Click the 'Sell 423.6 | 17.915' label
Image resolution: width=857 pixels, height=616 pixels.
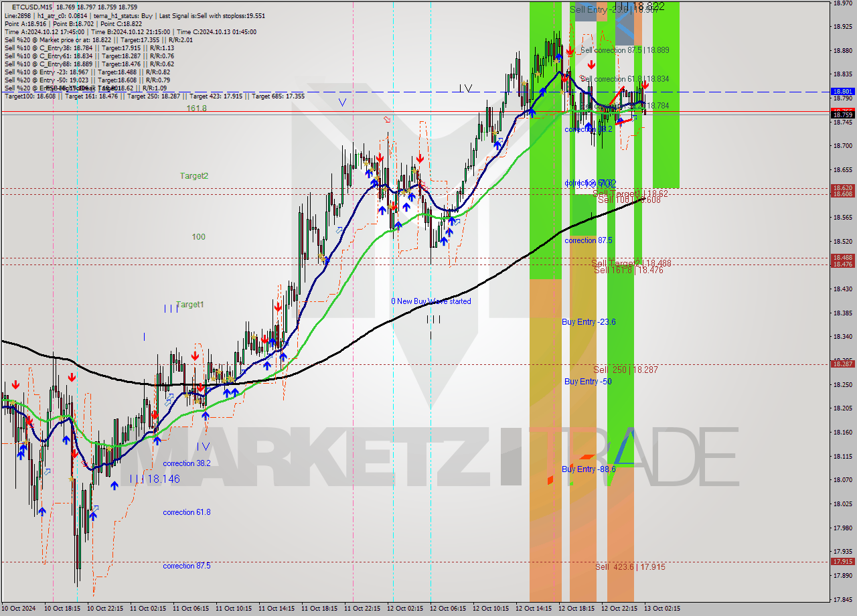pyautogui.click(x=630, y=566)
